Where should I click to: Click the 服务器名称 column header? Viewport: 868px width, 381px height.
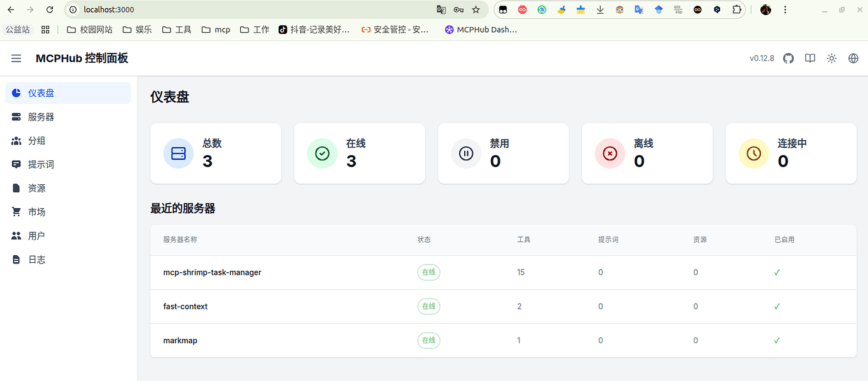click(180, 240)
